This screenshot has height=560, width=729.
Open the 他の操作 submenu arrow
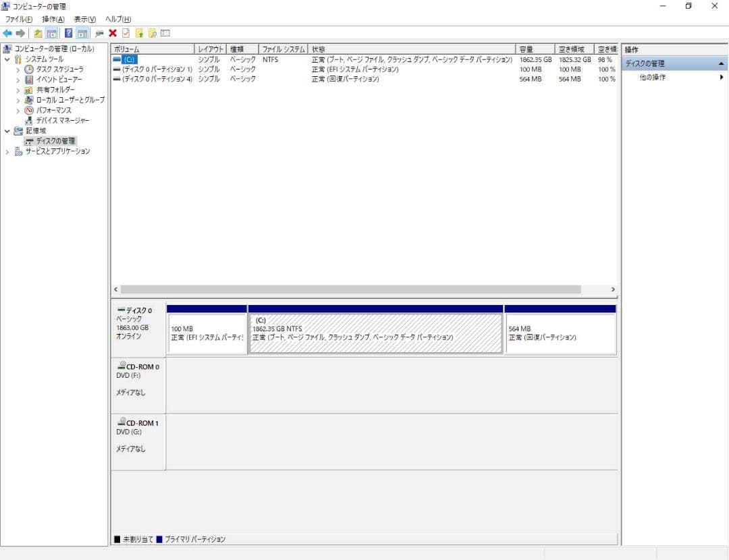pyautogui.click(x=721, y=76)
